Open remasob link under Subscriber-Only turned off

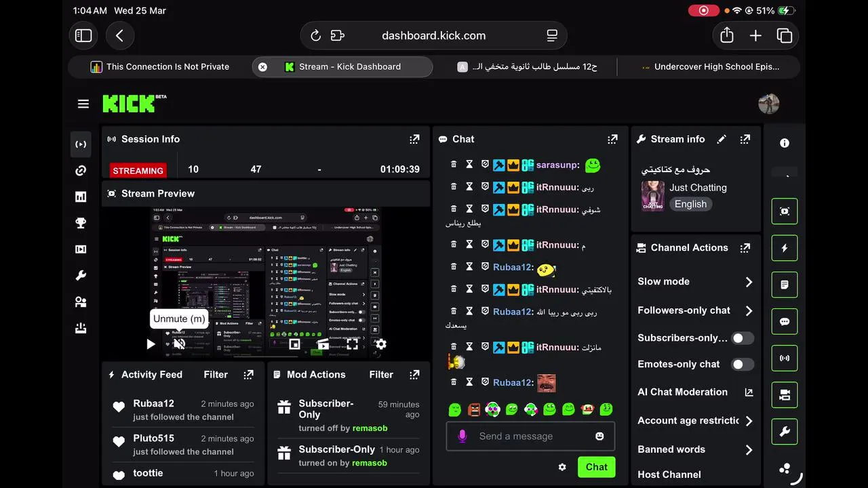click(x=370, y=428)
